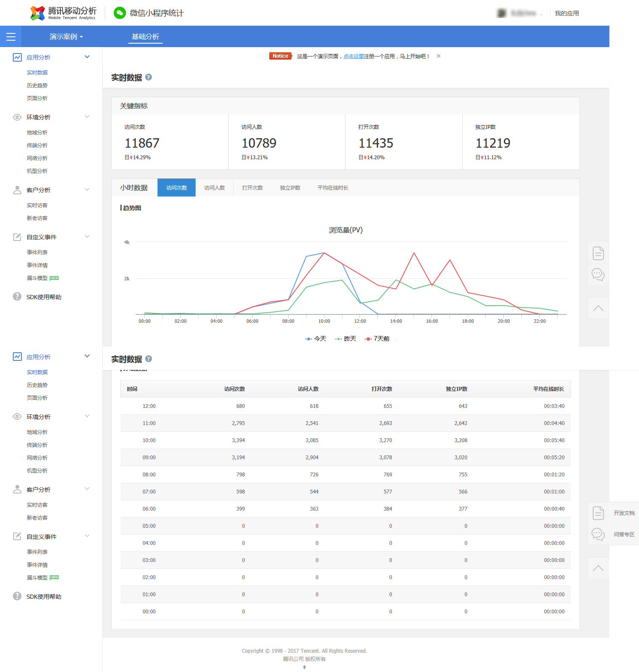Select the 访问次数 hourly data tab
This screenshot has width=639, height=672.
(x=176, y=187)
